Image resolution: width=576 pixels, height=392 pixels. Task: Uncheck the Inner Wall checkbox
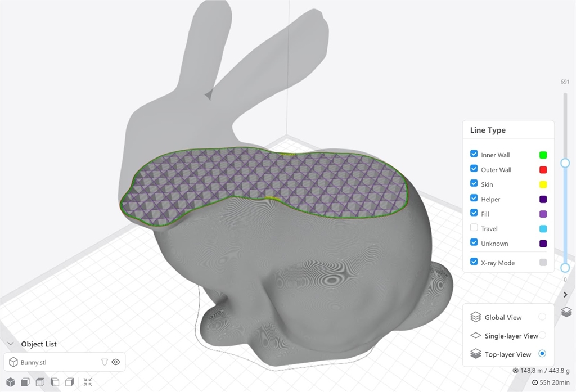tap(474, 155)
